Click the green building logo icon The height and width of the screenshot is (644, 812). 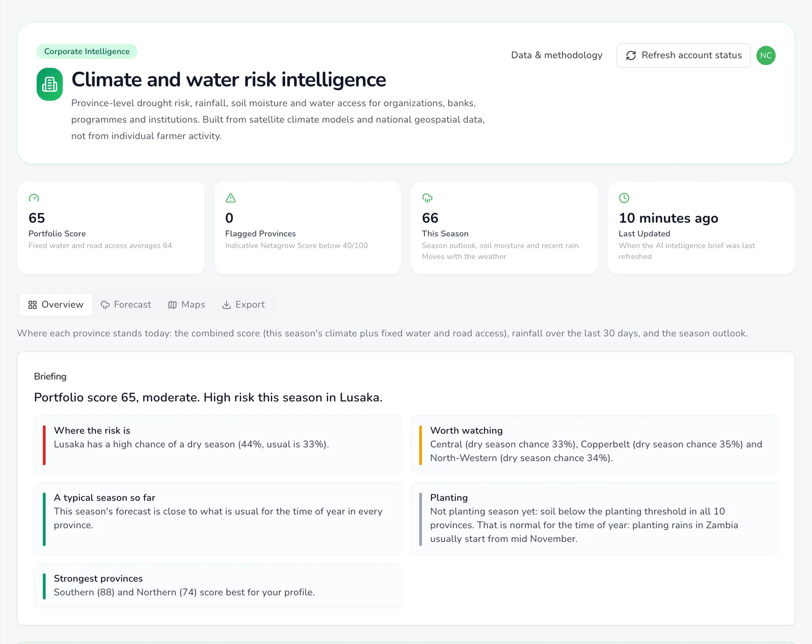click(x=50, y=84)
